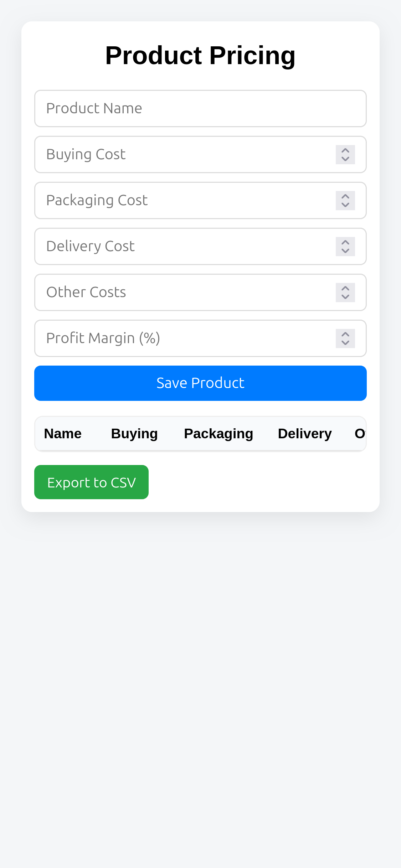This screenshot has height=868, width=401.
Task: Lower the Delivery Cost with down arrow
Action: [345, 251]
